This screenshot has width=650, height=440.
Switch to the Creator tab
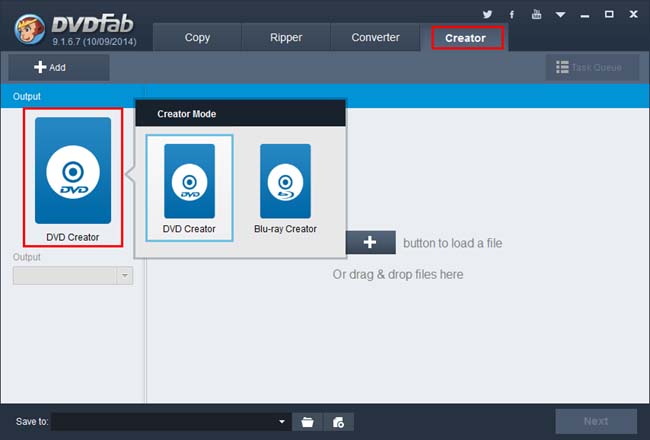(x=465, y=38)
